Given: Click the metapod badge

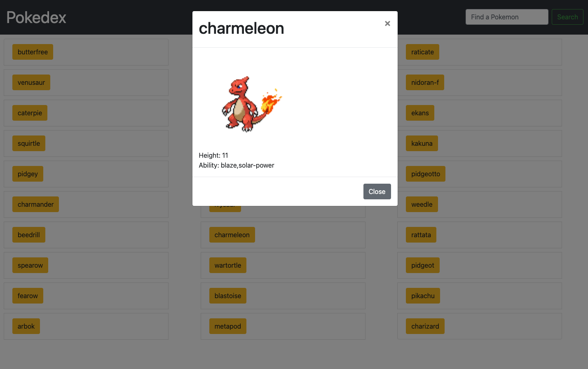Looking at the screenshot, I should tap(227, 326).
